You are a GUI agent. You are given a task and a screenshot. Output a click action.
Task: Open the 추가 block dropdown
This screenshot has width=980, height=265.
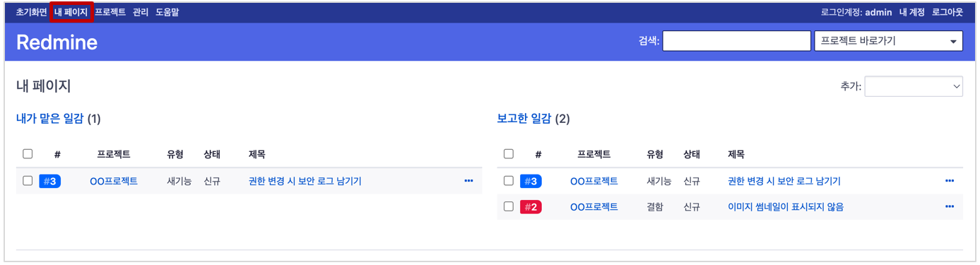914,86
